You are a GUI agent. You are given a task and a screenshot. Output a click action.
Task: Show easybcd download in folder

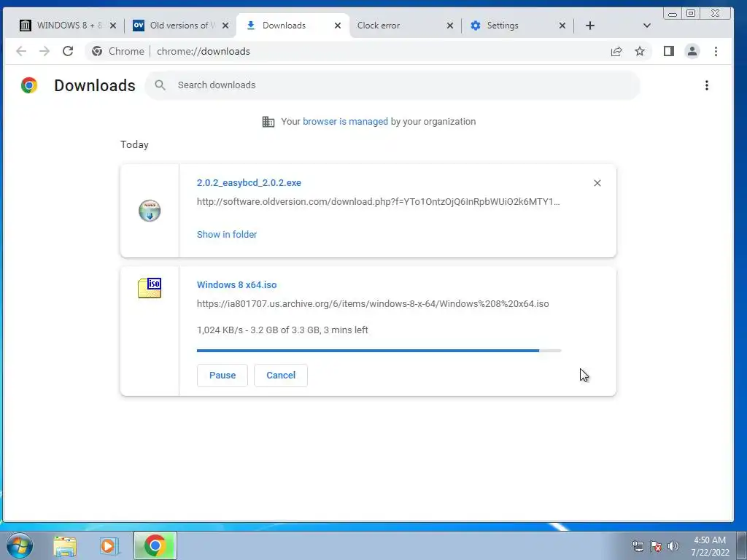pyautogui.click(x=227, y=234)
